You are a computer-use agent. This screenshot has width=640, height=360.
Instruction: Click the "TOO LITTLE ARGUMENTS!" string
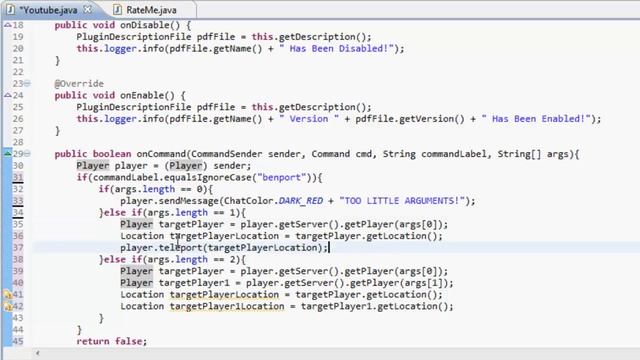point(402,201)
